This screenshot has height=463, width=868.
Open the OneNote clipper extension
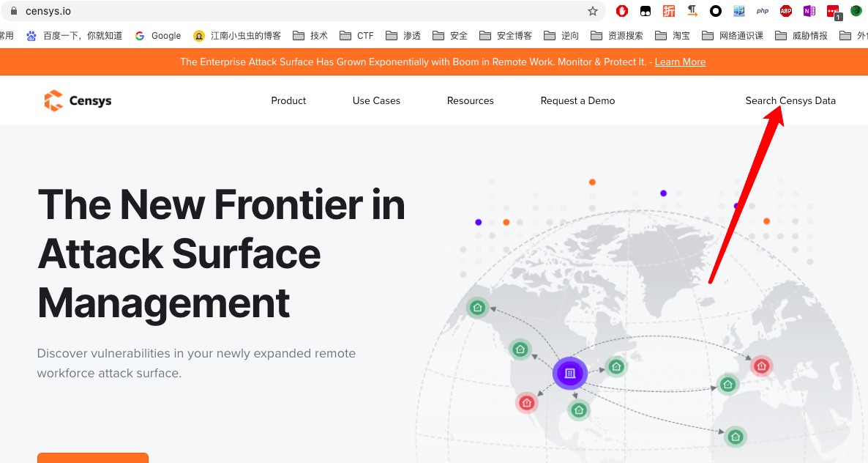tap(809, 11)
